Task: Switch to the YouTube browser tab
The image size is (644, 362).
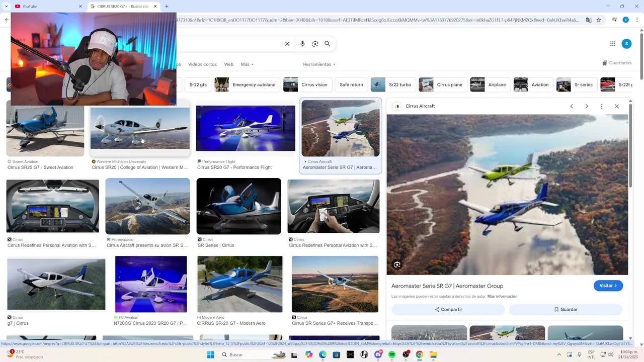Action: (48, 7)
